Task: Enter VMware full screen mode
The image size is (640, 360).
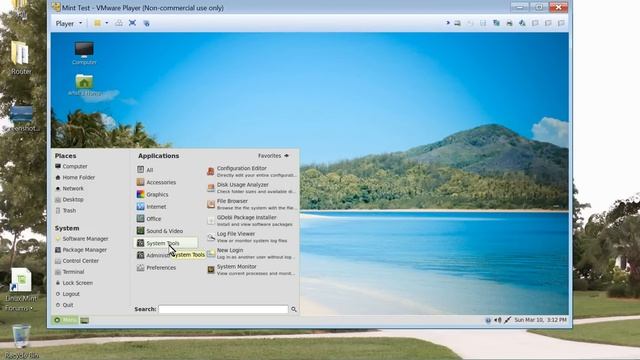Action: click(x=132, y=23)
